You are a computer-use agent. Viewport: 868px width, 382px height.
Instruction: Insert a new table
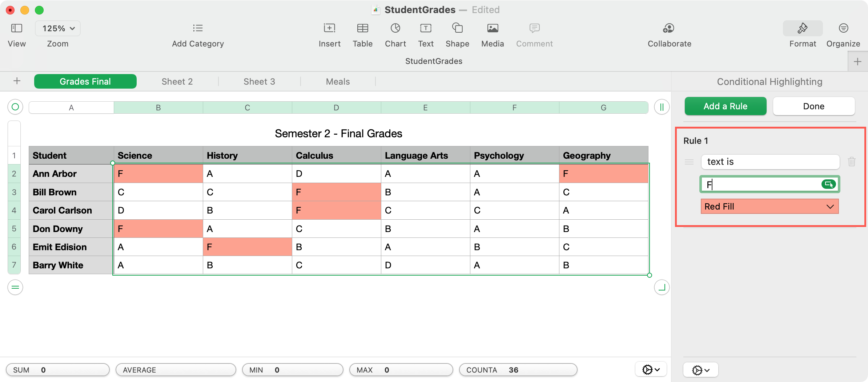click(x=362, y=34)
